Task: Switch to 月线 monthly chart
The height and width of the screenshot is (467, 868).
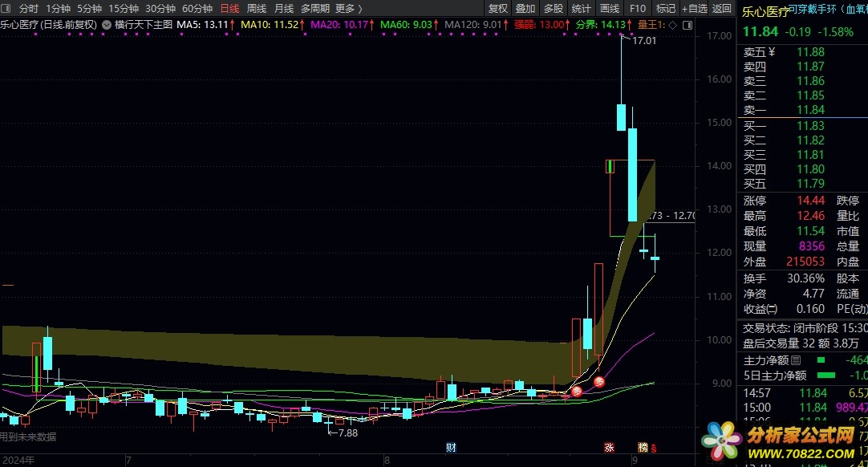Action: 284,8
